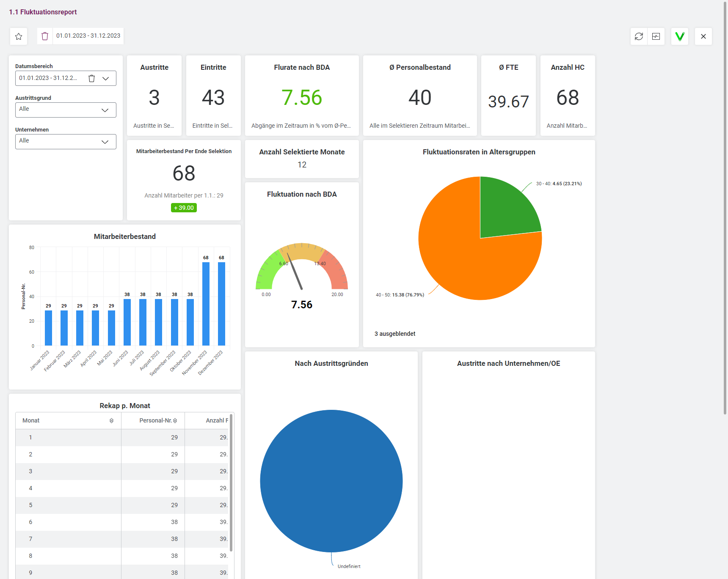Image resolution: width=728 pixels, height=579 pixels.
Task: Open the Unternehmen dropdown
Action: 66,142
